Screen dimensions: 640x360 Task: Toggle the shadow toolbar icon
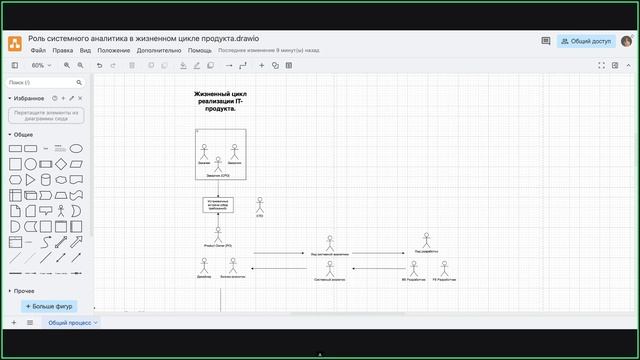(x=210, y=65)
